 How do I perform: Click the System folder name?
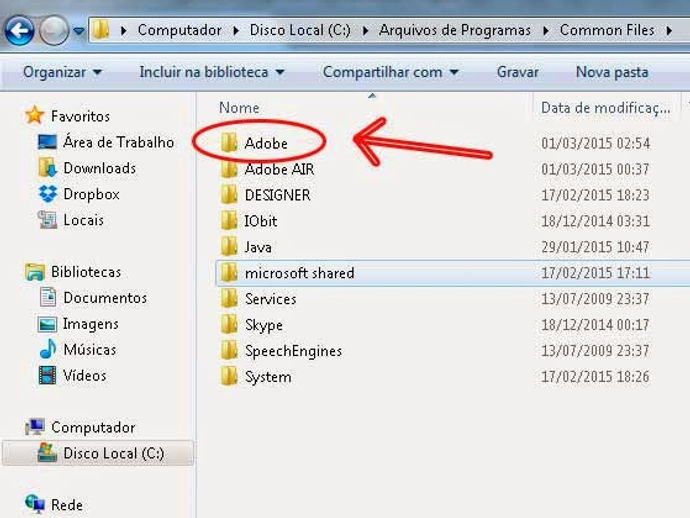(x=268, y=377)
